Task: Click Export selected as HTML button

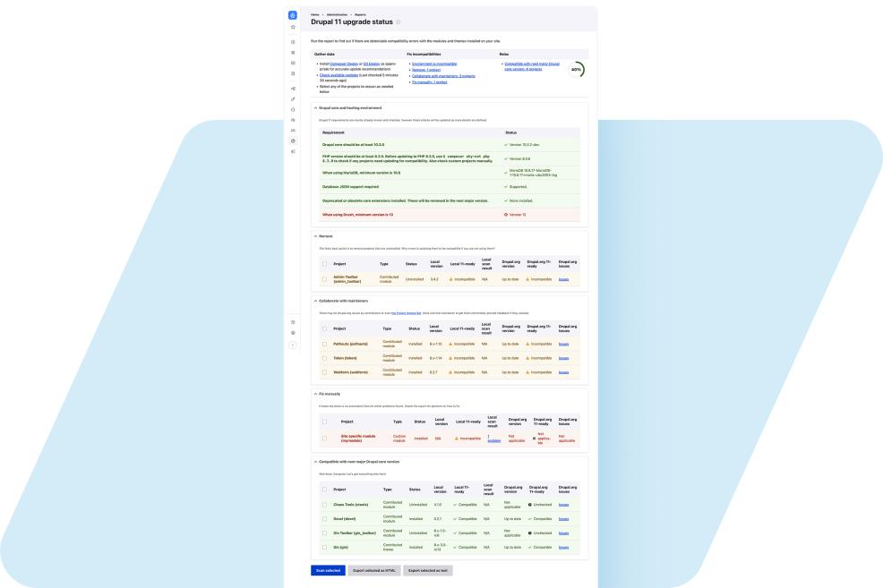Action: tap(373, 569)
